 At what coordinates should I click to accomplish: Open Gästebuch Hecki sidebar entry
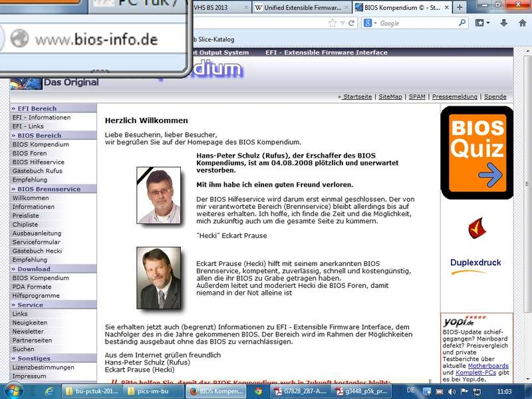coord(37,251)
